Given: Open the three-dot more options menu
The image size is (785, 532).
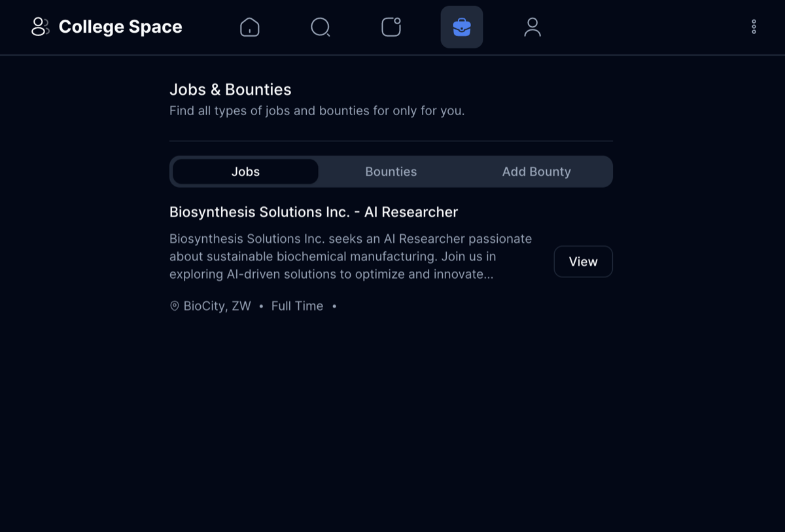Looking at the screenshot, I should (754, 27).
